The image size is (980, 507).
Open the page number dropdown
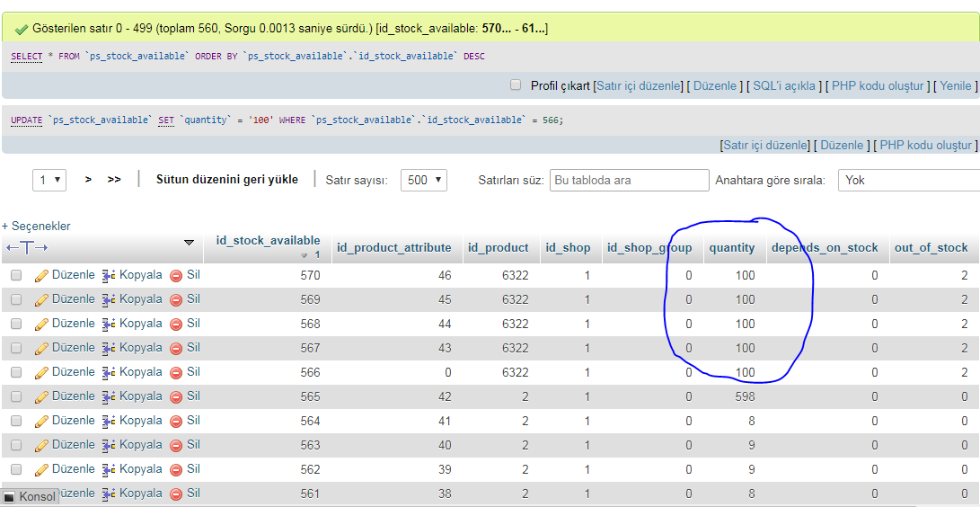pos(49,180)
